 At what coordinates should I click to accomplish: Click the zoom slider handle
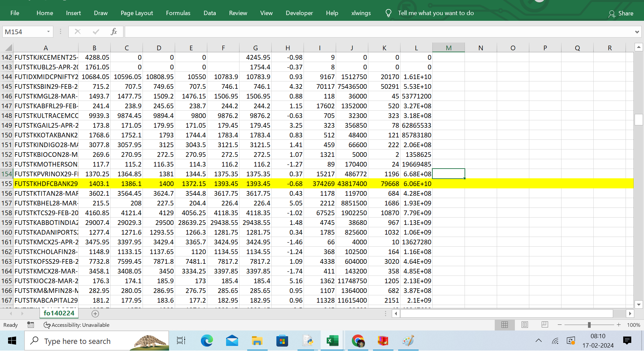(x=589, y=325)
